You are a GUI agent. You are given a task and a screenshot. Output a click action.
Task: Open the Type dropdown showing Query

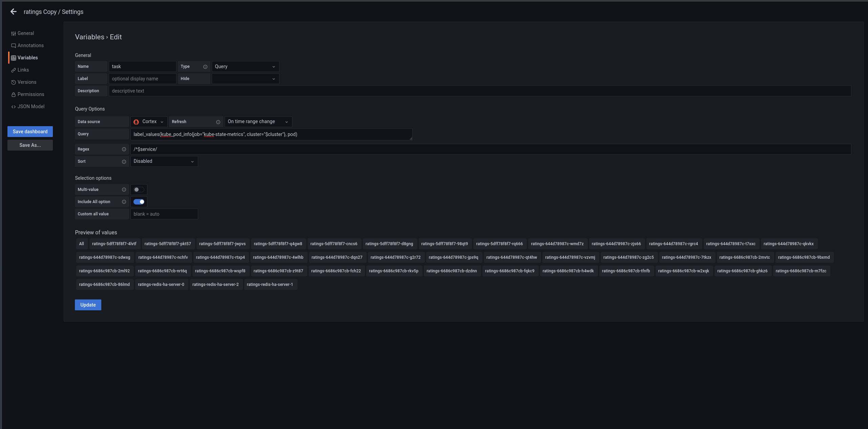245,66
